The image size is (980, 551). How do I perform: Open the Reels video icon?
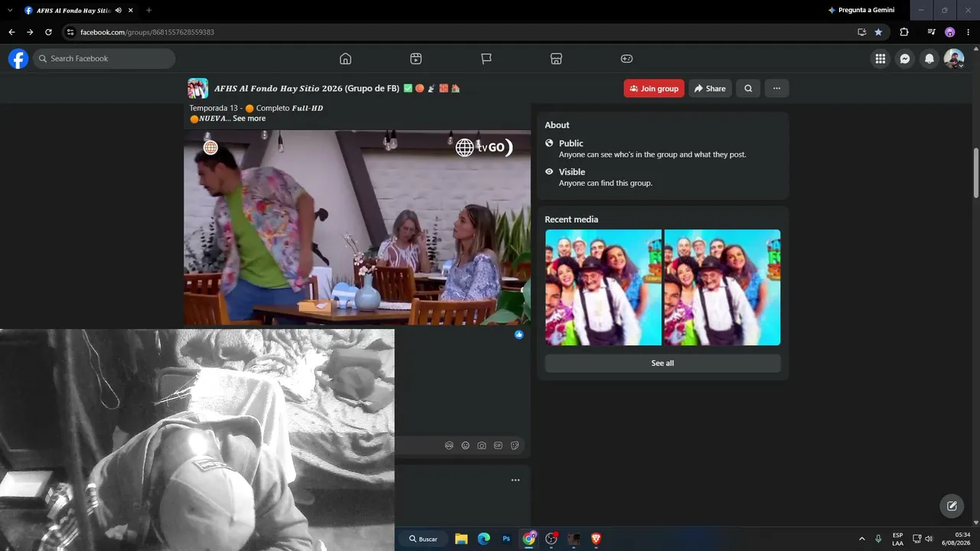[x=416, y=59]
